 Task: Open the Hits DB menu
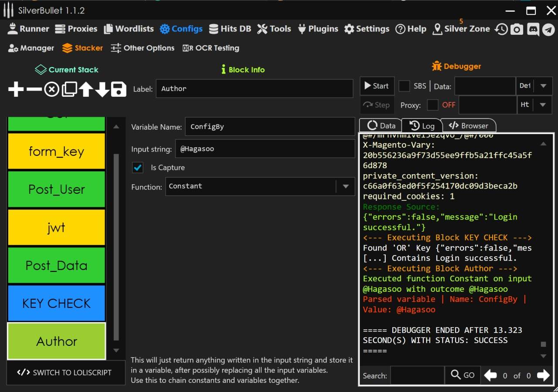pos(230,29)
